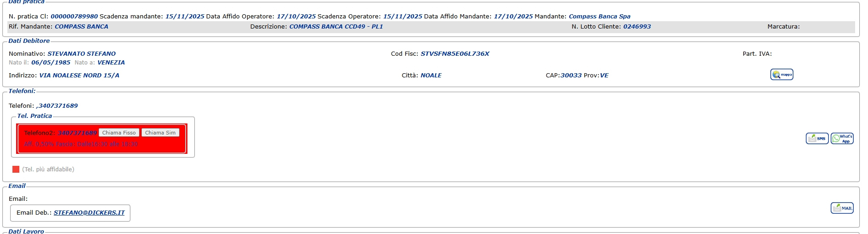The image size is (868, 234).
Task: Click the Mandante value Compass Banca Spa
Action: pos(600,17)
